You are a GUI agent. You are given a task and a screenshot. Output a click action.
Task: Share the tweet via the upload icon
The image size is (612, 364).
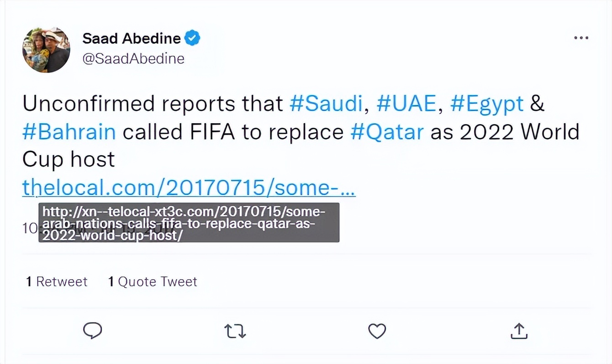click(519, 331)
